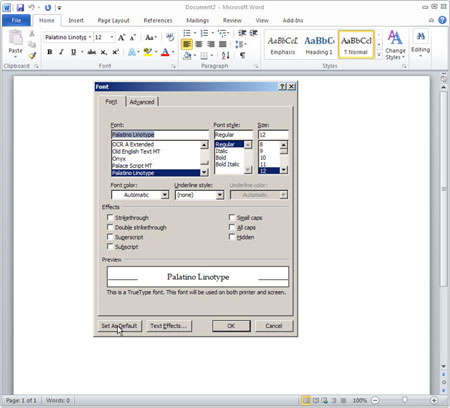Click the Zoom Out minus button
This screenshot has width=450, height=408.
click(x=375, y=400)
